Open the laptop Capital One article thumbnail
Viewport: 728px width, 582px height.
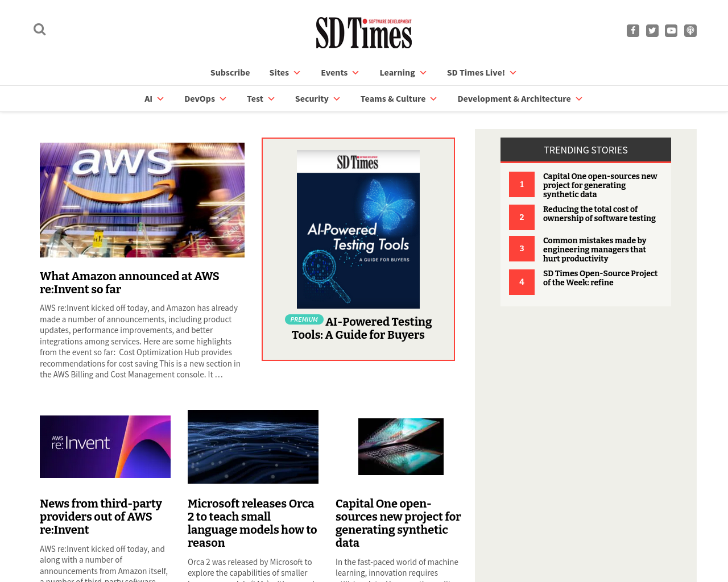click(401, 447)
